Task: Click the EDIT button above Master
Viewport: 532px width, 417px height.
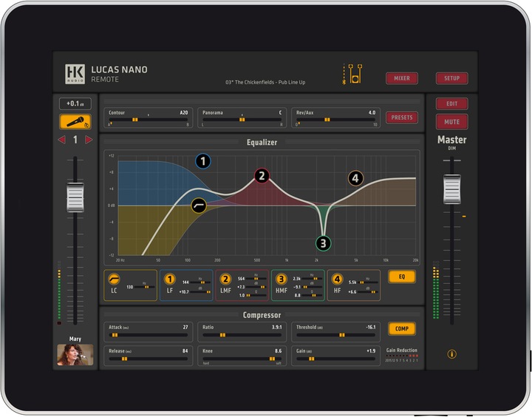Action: click(x=451, y=104)
